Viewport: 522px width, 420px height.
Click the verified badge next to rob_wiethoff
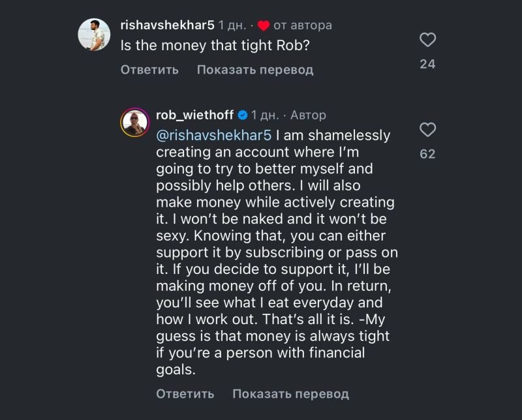242,115
